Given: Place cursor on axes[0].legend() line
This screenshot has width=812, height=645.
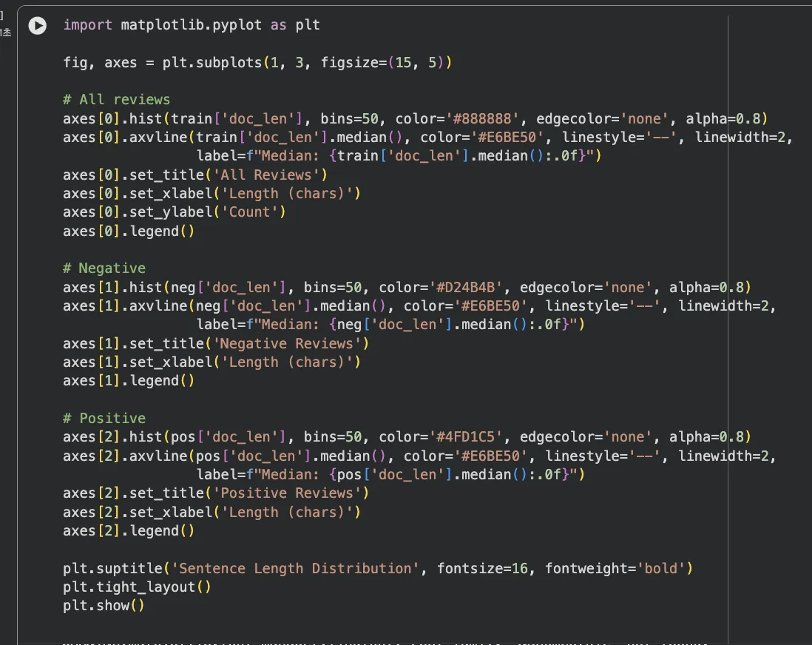Looking at the screenshot, I should (129, 232).
